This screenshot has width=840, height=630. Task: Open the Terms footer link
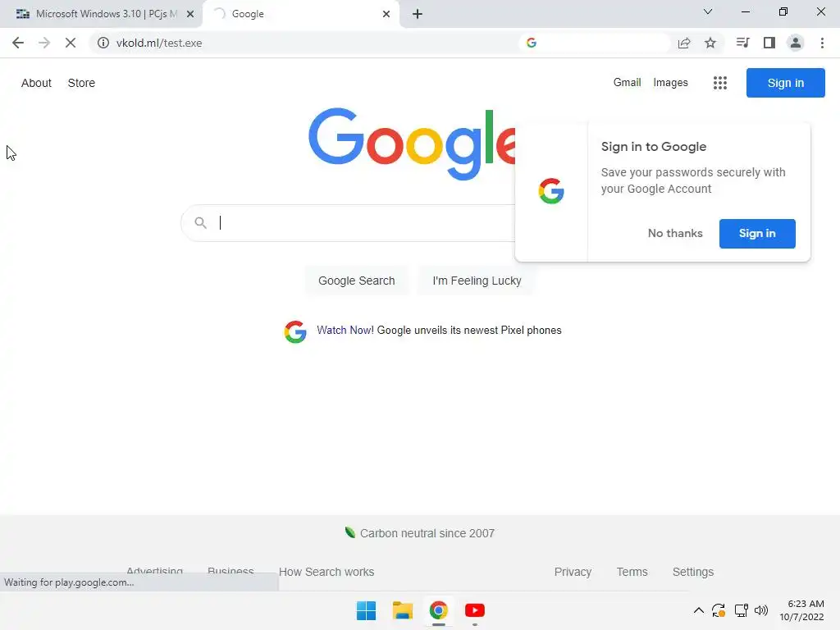click(632, 572)
